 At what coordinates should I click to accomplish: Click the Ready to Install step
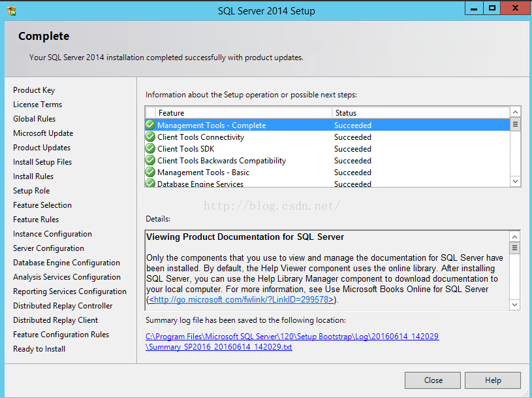39,349
